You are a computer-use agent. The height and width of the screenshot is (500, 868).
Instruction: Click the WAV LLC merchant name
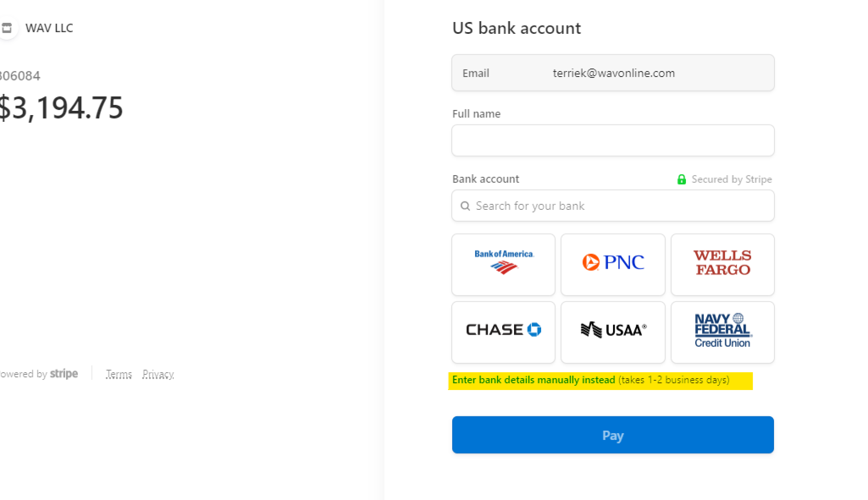point(49,28)
